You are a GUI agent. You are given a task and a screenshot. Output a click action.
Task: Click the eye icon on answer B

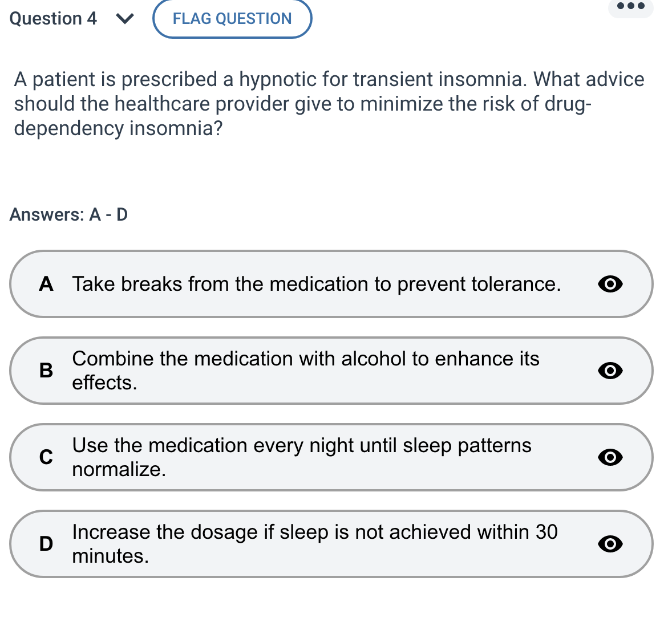tap(610, 371)
